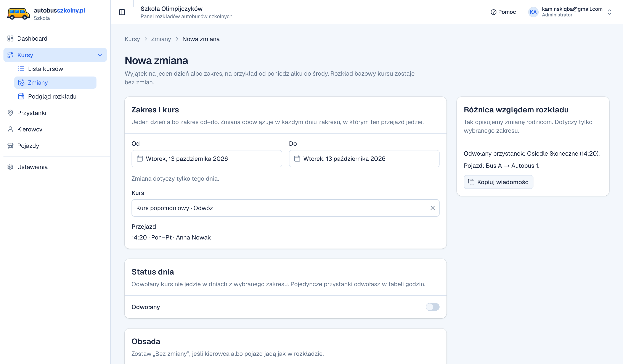623x364 pixels.
Task: Open Podgląd rozkładu page
Action: [x=55, y=96]
